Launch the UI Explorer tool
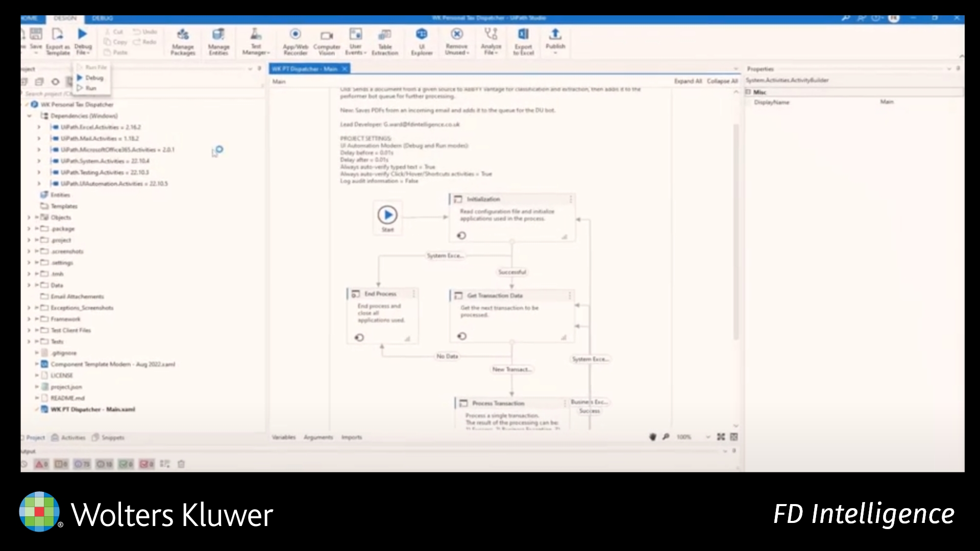The height and width of the screenshot is (551, 980). 422,41
